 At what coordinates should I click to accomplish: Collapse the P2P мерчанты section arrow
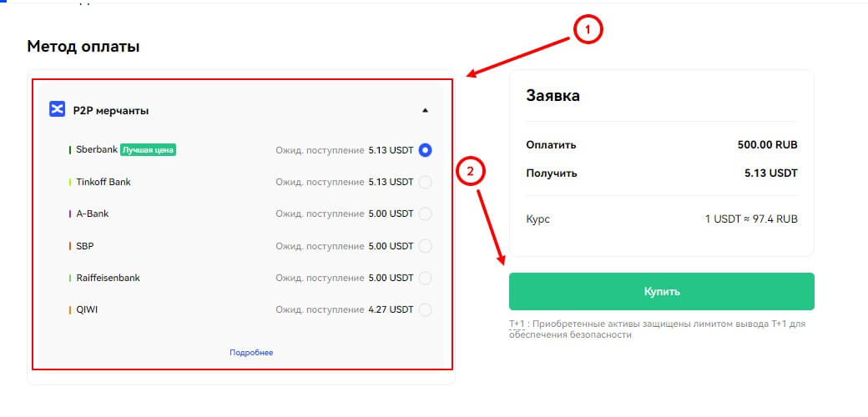pyautogui.click(x=425, y=110)
